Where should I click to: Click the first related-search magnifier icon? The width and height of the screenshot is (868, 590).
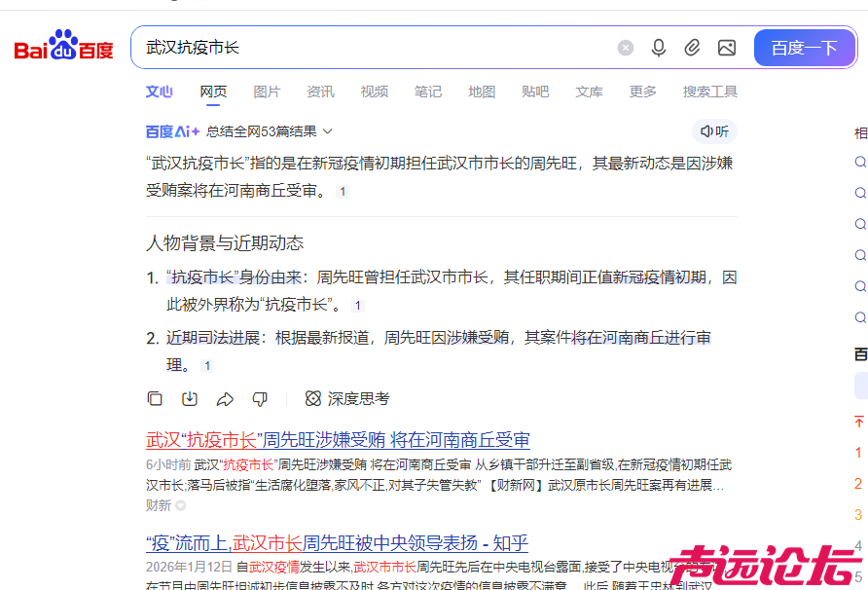pyautogui.click(x=860, y=162)
